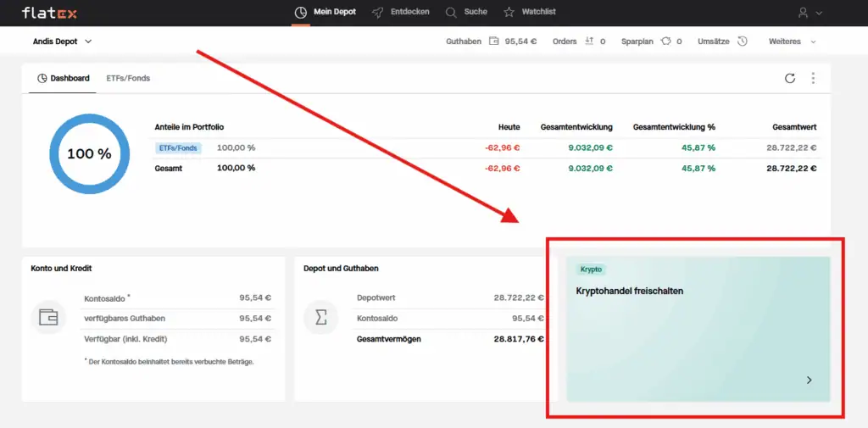The width and height of the screenshot is (868, 428).
Task: Select the Dashboard tab
Action: (62, 78)
